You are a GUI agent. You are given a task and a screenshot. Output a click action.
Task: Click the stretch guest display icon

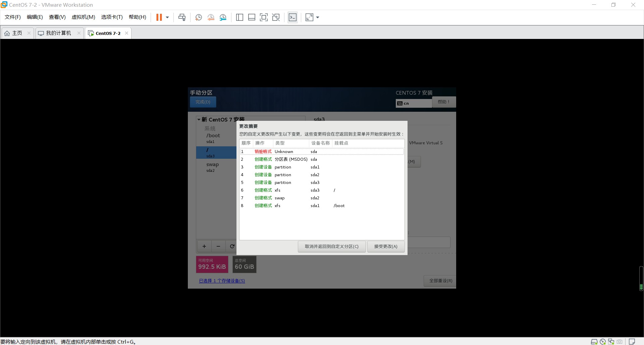[309, 17]
